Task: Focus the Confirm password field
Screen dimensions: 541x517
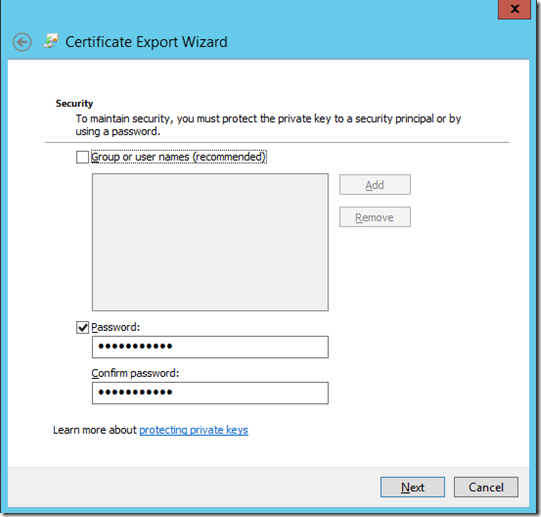Action: point(210,393)
